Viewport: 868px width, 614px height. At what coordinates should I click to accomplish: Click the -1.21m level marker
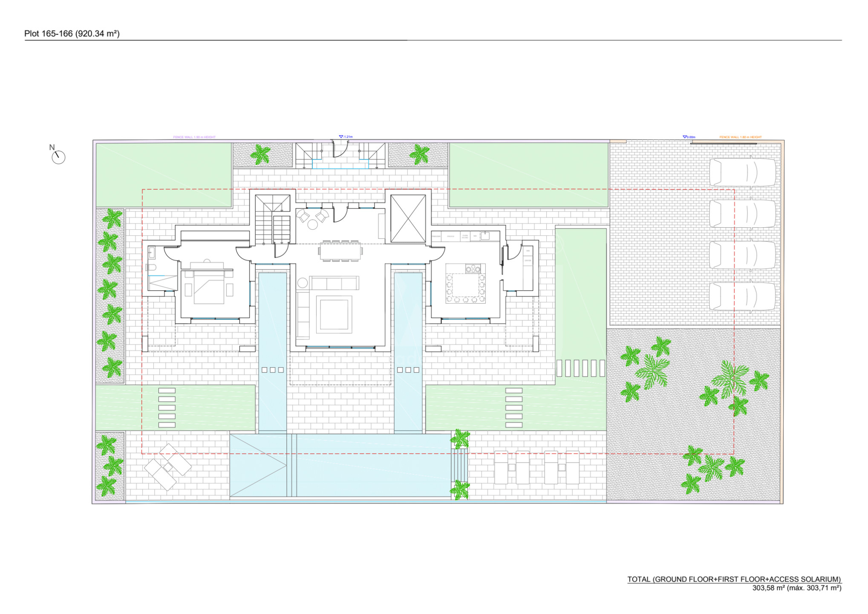[346, 137]
